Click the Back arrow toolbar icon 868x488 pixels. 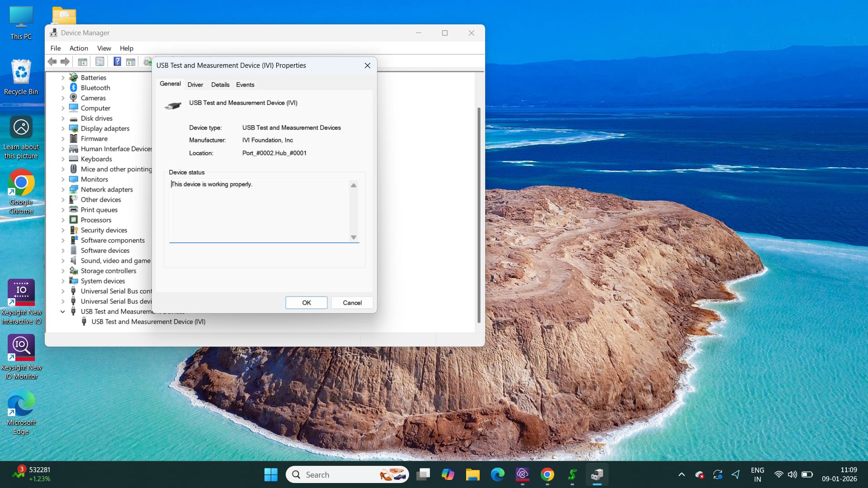52,61
